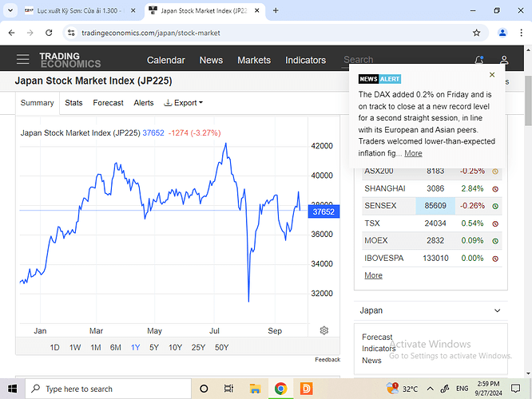This screenshot has height=399, width=532.
Task: Click the Chrome taskbar icon
Action: (x=280, y=389)
